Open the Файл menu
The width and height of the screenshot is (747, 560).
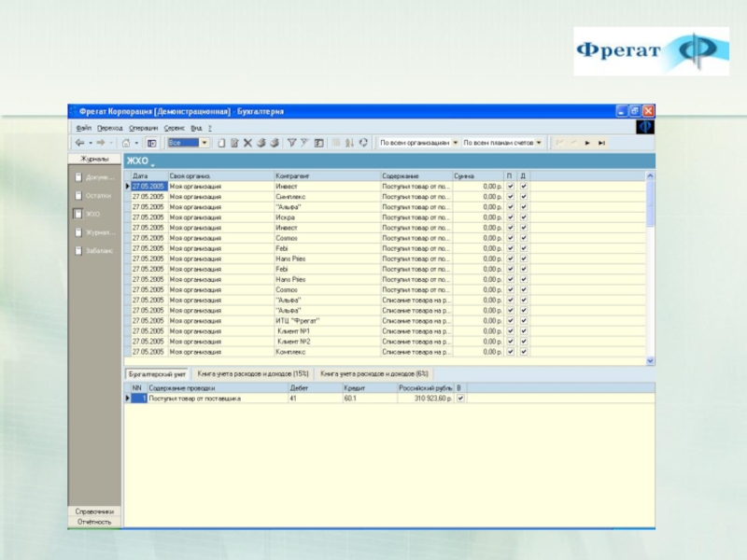click(84, 128)
